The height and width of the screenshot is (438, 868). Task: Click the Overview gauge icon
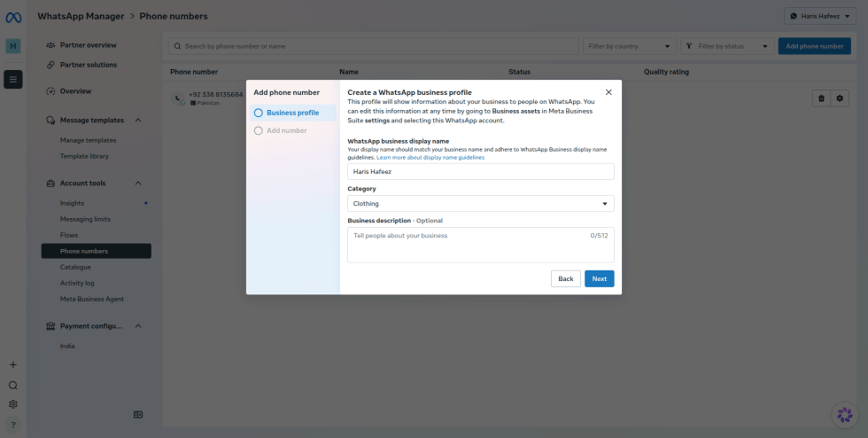[x=51, y=91]
